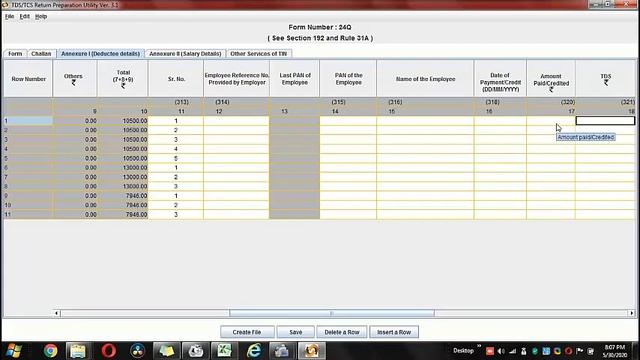This screenshot has width=640, height=360.
Task: Open the Sticky Notes taskbar icon
Action: [166, 351]
